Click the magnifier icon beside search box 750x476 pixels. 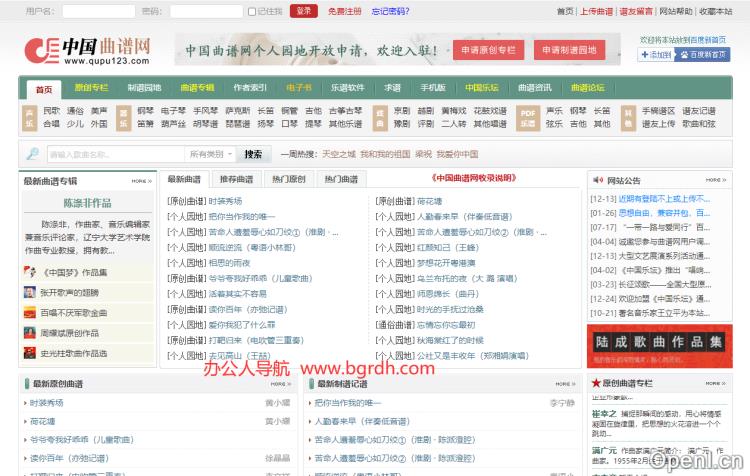click(33, 154)
